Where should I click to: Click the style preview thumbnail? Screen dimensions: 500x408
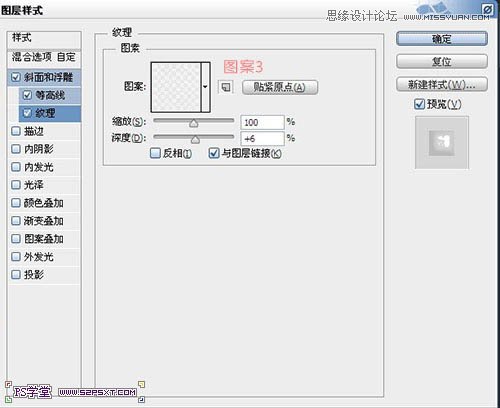442,143
